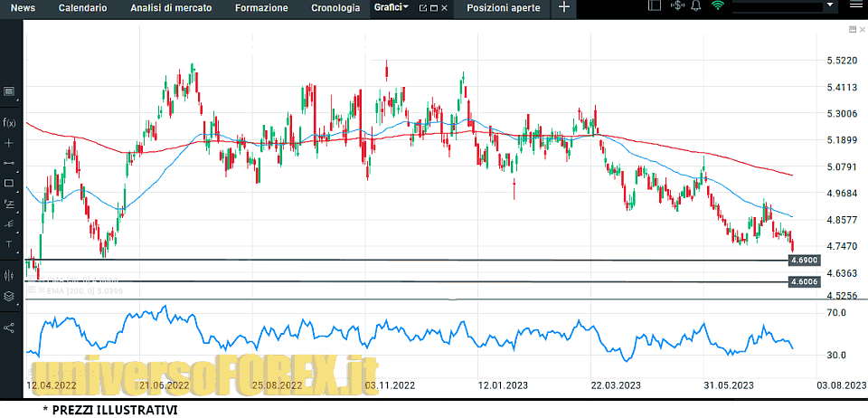Select the crosshair cursor tool
The height and width of the screenshot is (418, 868).
9,143
